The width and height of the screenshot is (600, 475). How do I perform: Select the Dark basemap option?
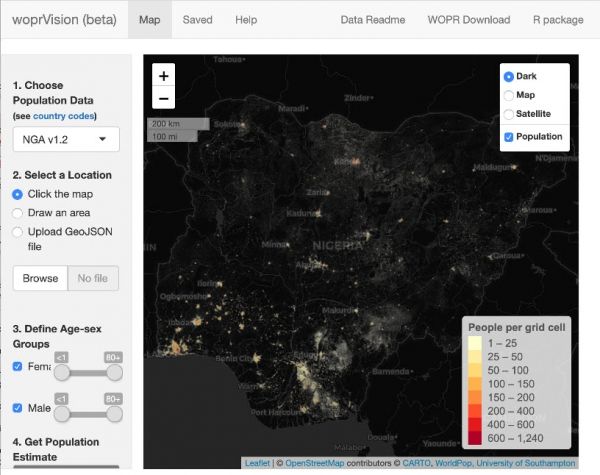pos(510,76)
